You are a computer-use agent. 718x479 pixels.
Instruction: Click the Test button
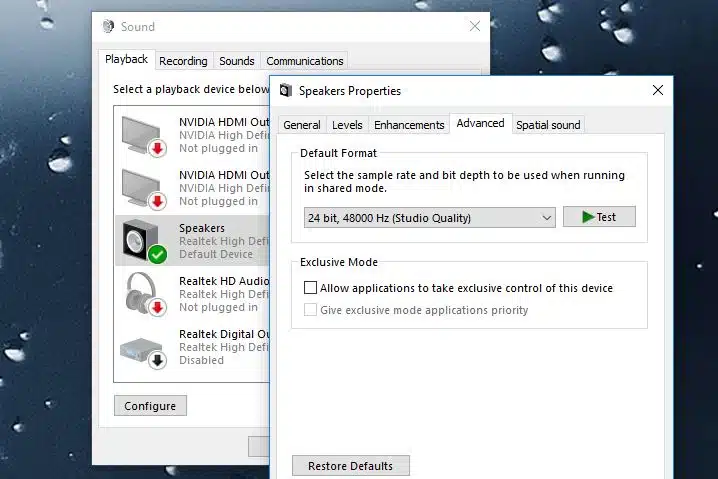pos(599,217)
